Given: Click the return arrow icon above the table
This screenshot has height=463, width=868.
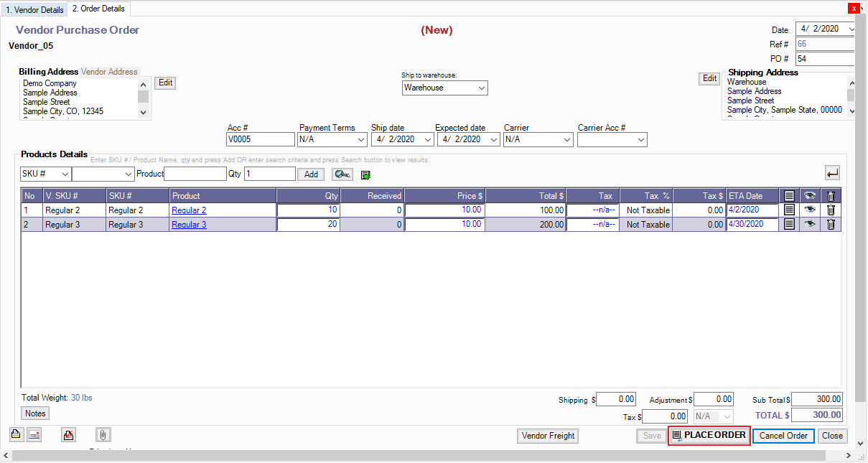Looking at the screenshot, I should tap(832, 173).
